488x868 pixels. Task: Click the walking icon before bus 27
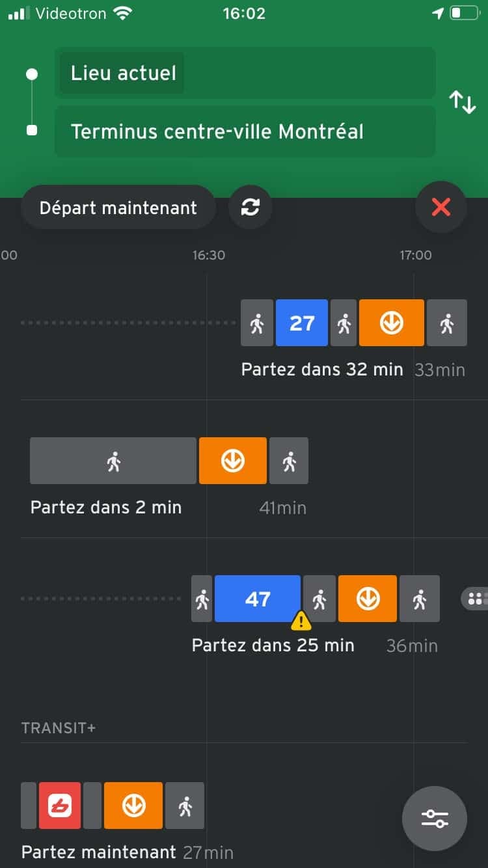[257, 323]
